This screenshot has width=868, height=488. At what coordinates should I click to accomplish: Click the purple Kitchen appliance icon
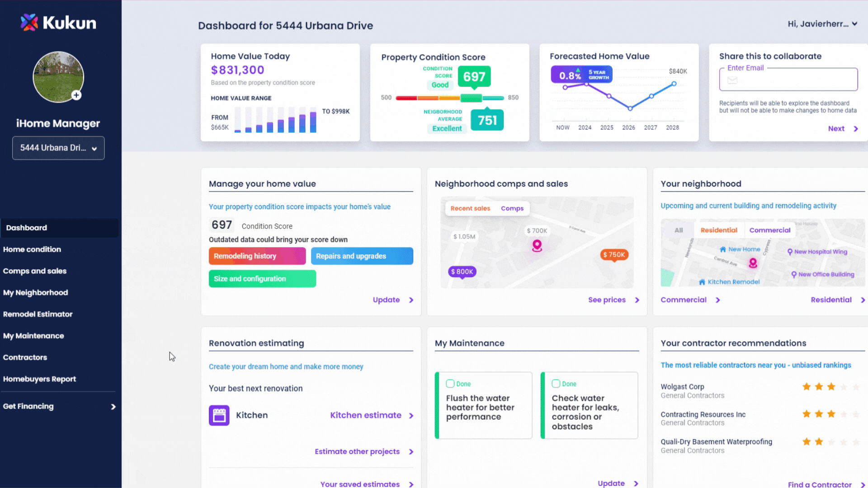coord(219,415)
